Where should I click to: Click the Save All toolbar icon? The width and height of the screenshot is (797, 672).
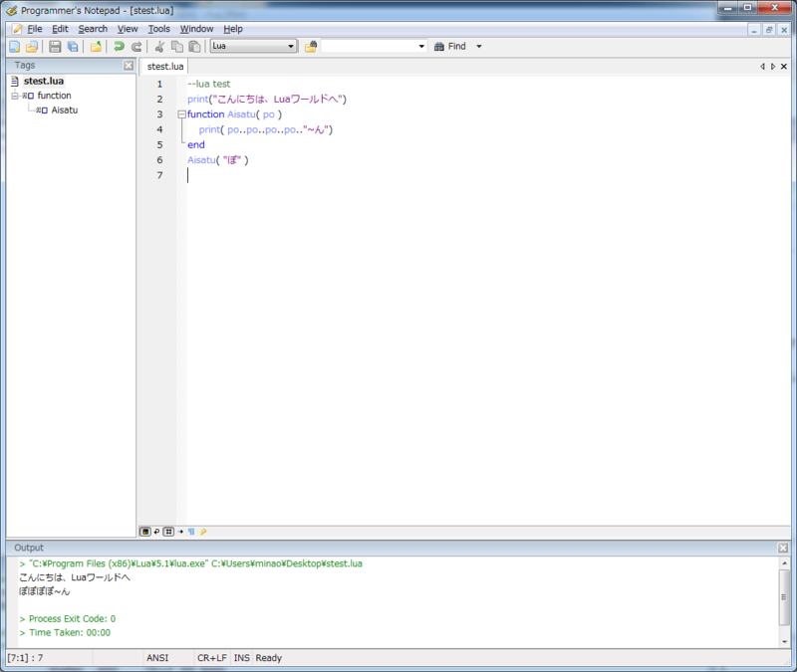point(73,47)
